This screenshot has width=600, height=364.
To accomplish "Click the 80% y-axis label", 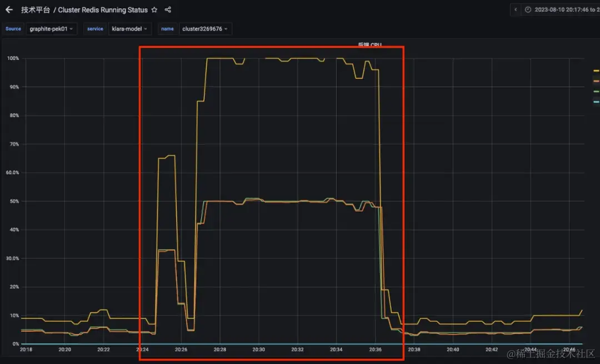I will pos(14,115).
